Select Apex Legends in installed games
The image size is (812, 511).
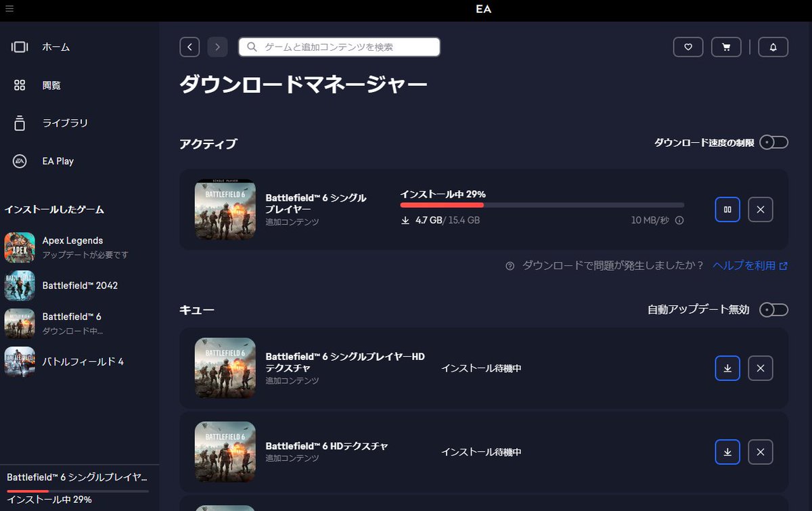(79, 247)
